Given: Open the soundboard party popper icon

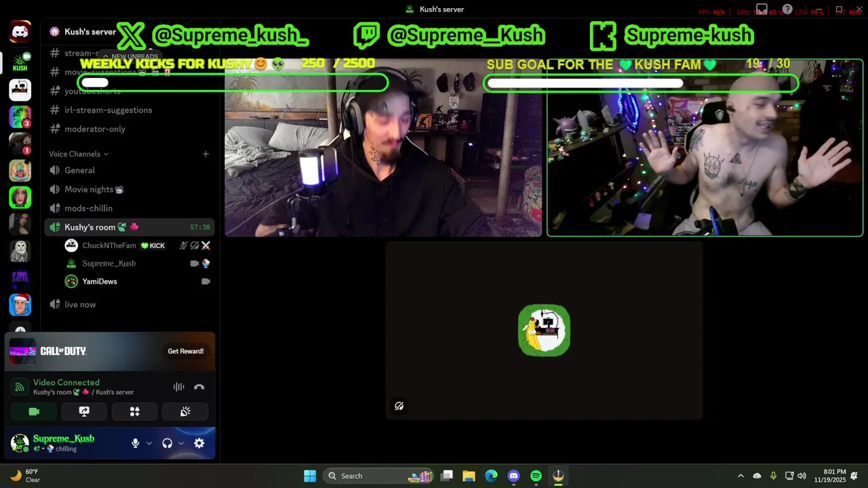Looking at the screenshot, I should [184, 411].
